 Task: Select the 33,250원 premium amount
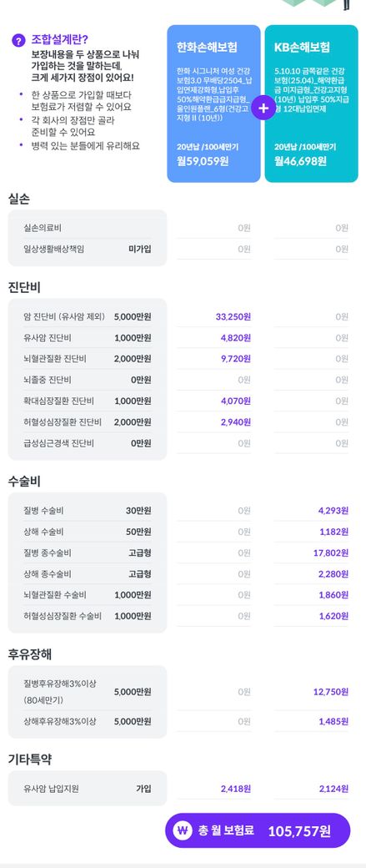pyautogui.click(x=233, y=316)
